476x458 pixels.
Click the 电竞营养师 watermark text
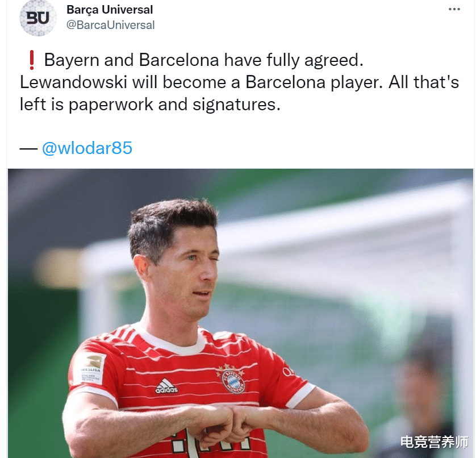pos(435,442)
